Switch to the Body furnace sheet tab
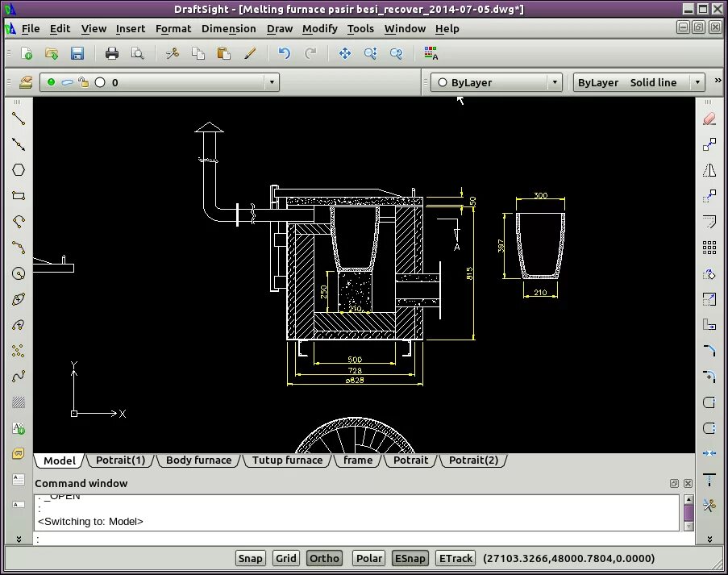Viewport: 728px width, 575px height. 198,460
